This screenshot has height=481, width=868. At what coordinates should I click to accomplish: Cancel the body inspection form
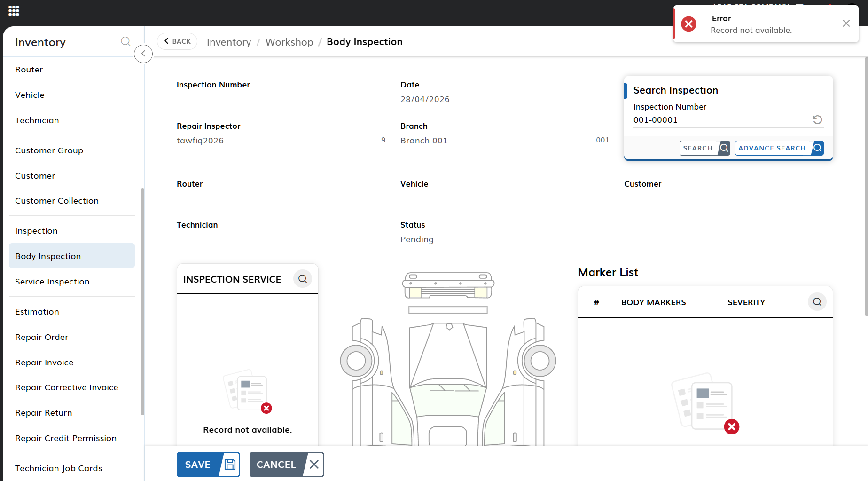(287, 465)
